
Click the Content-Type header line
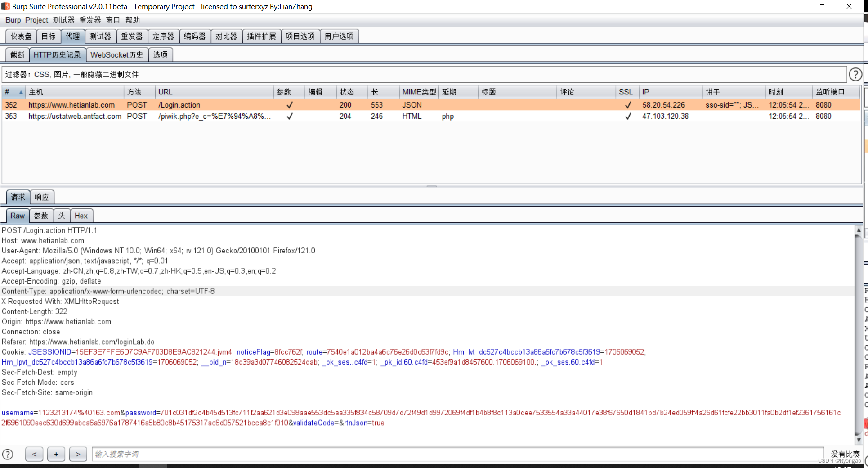pyautogui.click(x=108, y=291)
